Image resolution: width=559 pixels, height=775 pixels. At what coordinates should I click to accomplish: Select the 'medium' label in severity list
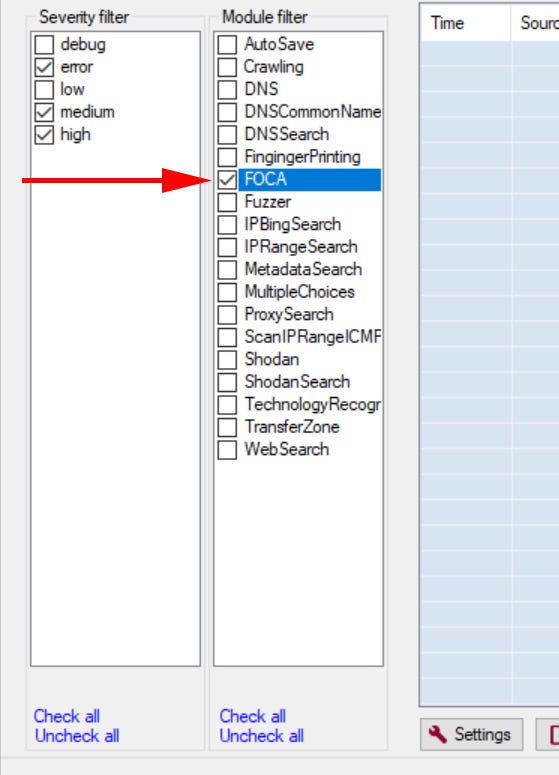pyautogui.click(x=87, y=112)
